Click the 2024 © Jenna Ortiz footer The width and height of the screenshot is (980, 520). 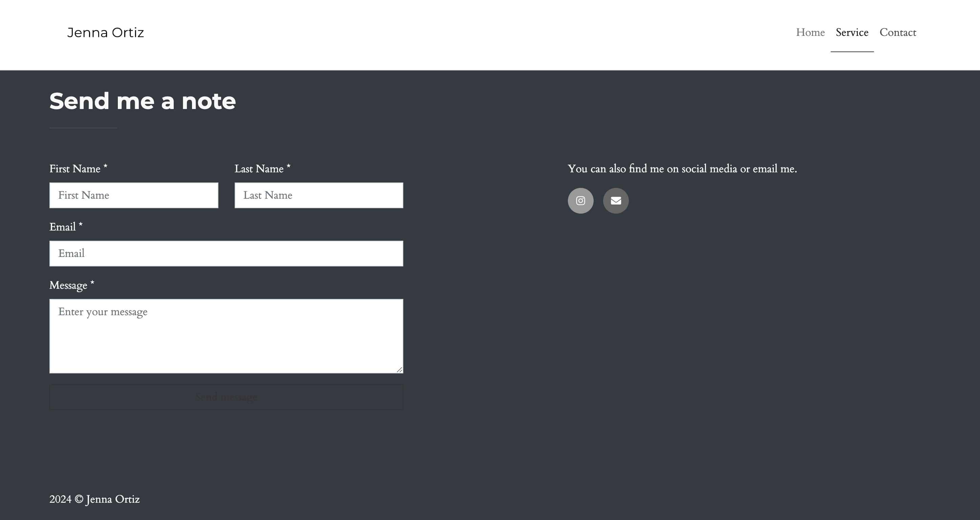tap(94, 499)
